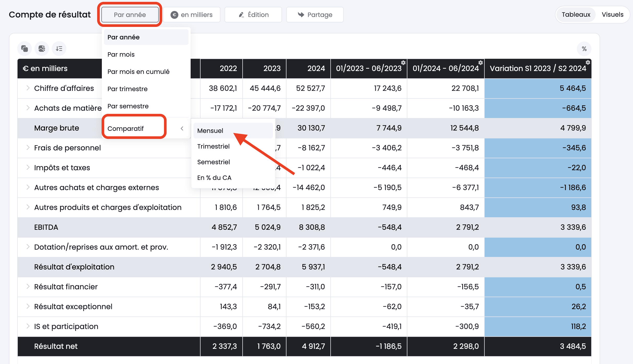Switch to the Visuels view
Image resolution: width=633 pixels, height=364 pixels.
[x=613, y=15]
